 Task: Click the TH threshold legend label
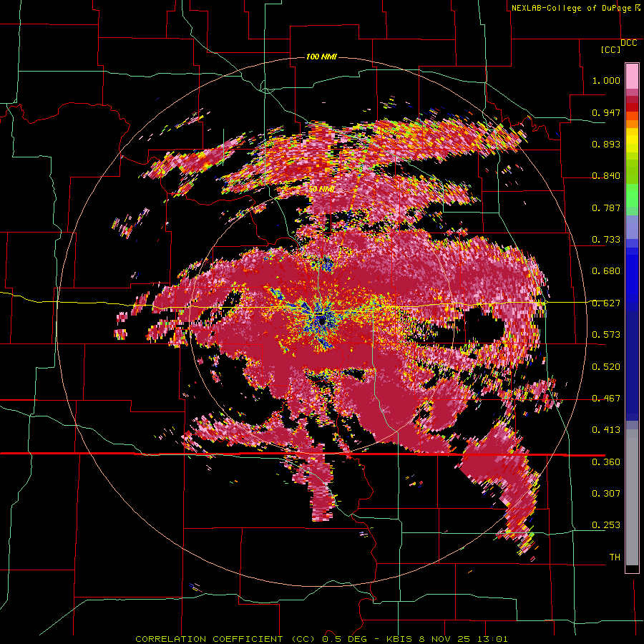(x=615, y=557)
